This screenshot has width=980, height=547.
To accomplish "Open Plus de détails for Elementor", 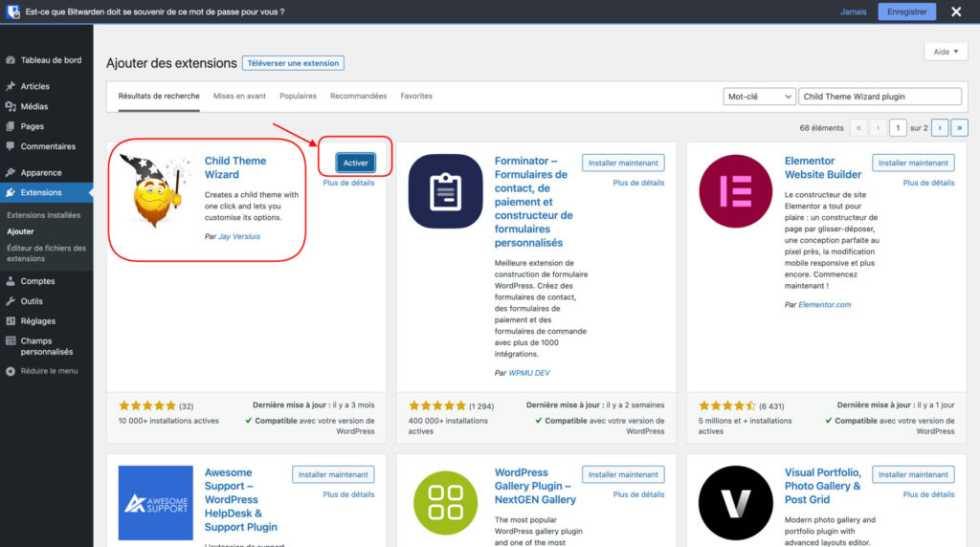I will click(x=928, y=183).
